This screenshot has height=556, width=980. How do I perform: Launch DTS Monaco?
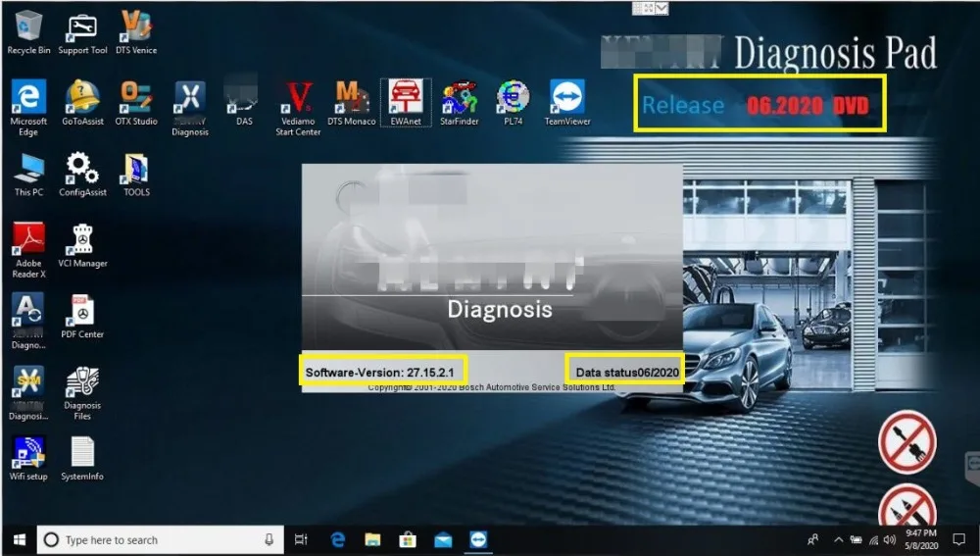click(352, 103)
